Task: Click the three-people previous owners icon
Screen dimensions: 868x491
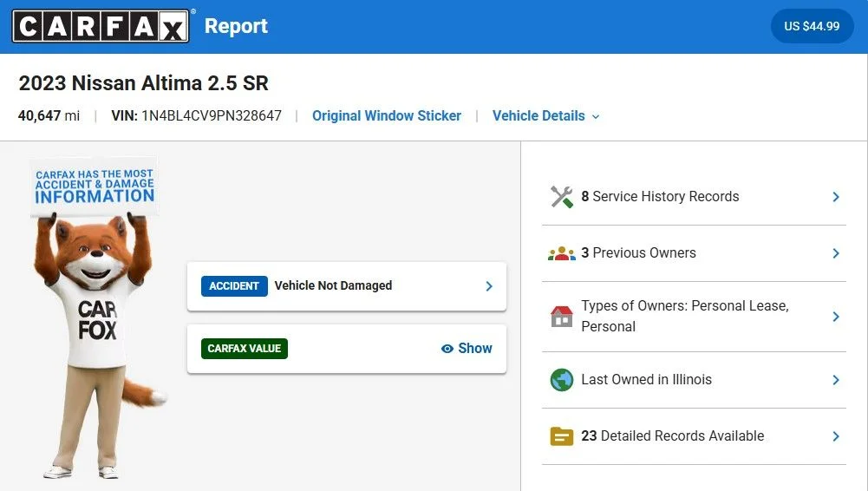Action: (561, 253)
